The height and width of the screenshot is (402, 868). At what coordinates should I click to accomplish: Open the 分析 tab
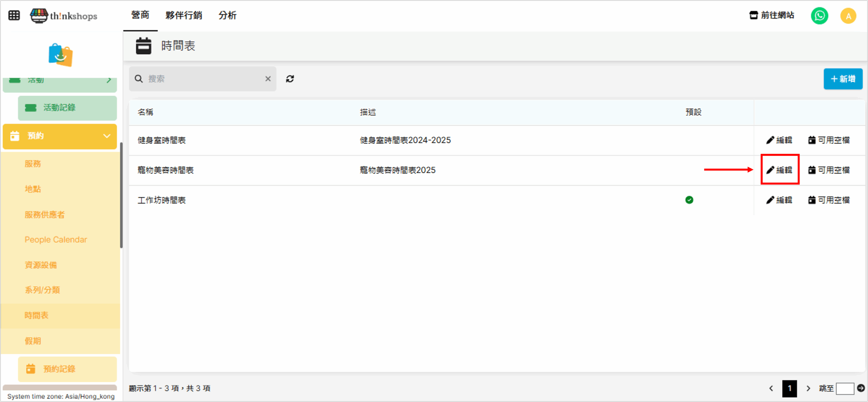click(x=227, y=16)
